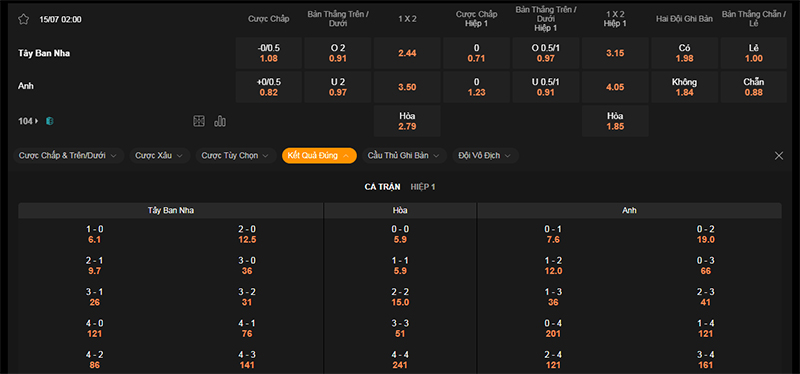The height and width of the screenshot is (374, 800).
Task: Bet on Tây Ban Nha 1X2 odds 2.44
Action: pos(407,53)
